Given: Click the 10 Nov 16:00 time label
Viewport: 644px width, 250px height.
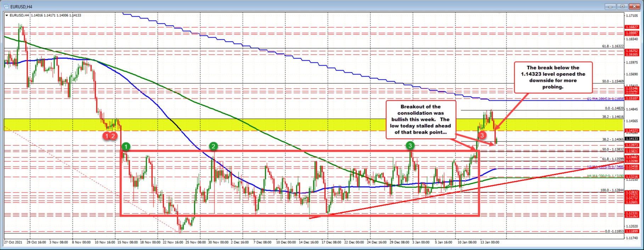Looking at the screenshot, I should (x=105, y=242).
